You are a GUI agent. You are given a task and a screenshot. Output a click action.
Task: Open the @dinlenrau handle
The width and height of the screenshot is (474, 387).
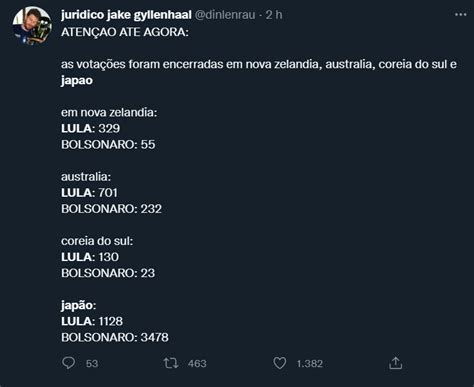point(225,15)
